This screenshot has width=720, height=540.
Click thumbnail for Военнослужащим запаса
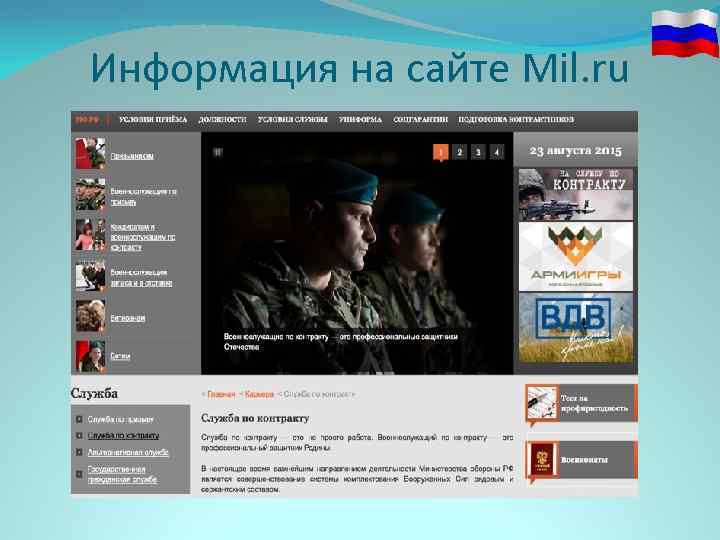click(90, 276)
